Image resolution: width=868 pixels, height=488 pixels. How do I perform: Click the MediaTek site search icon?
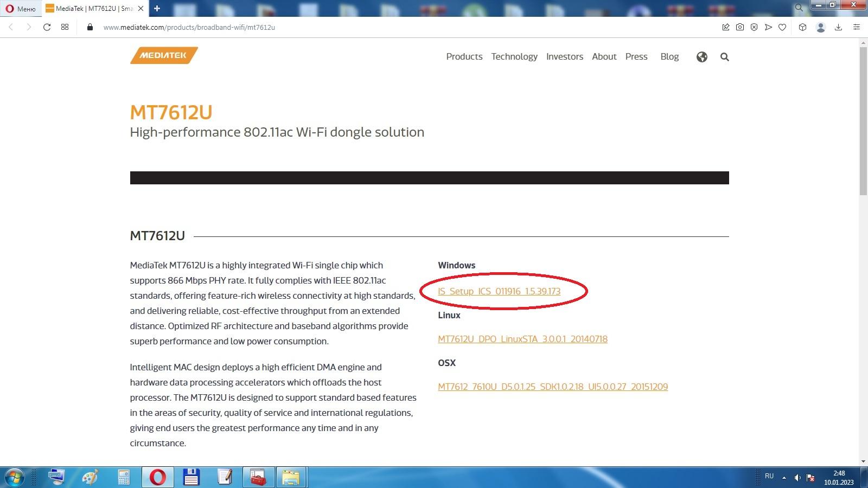(x=725, y=57)
